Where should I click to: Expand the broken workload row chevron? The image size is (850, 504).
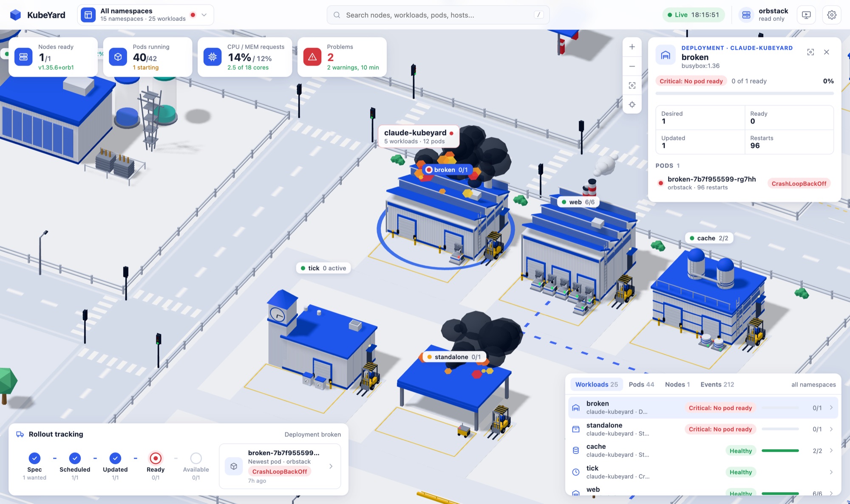(831, 408)
